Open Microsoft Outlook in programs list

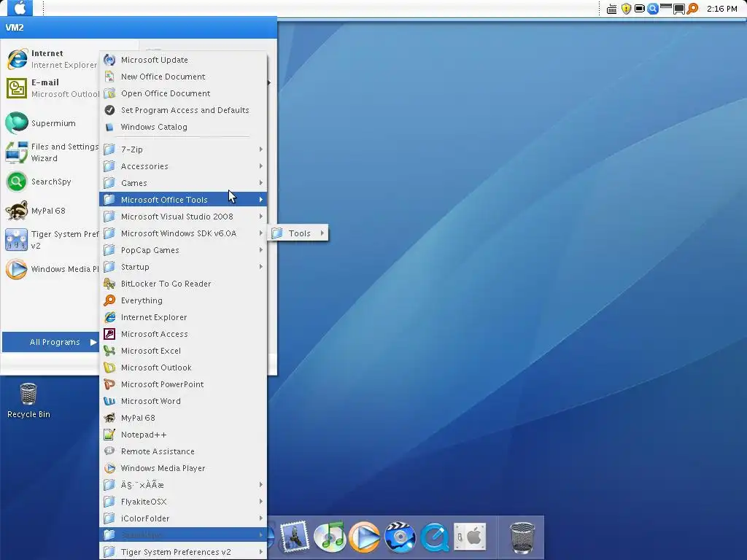coord(183,367)
